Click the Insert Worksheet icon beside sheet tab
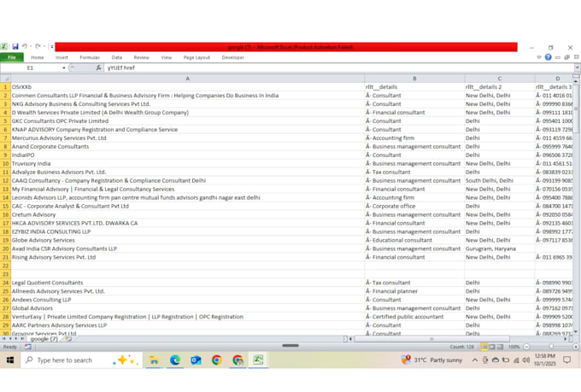Viewport: 581px width, 392px height. pos(68,339)
